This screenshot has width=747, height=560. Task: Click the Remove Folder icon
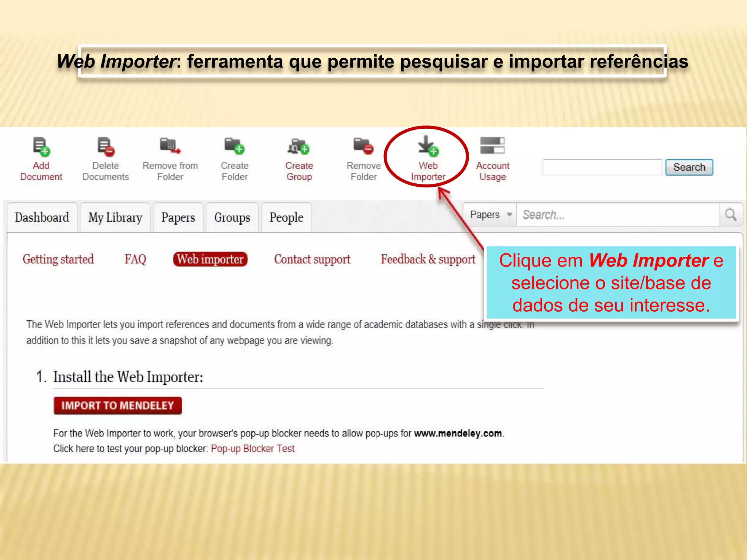(x=364, y=146)
